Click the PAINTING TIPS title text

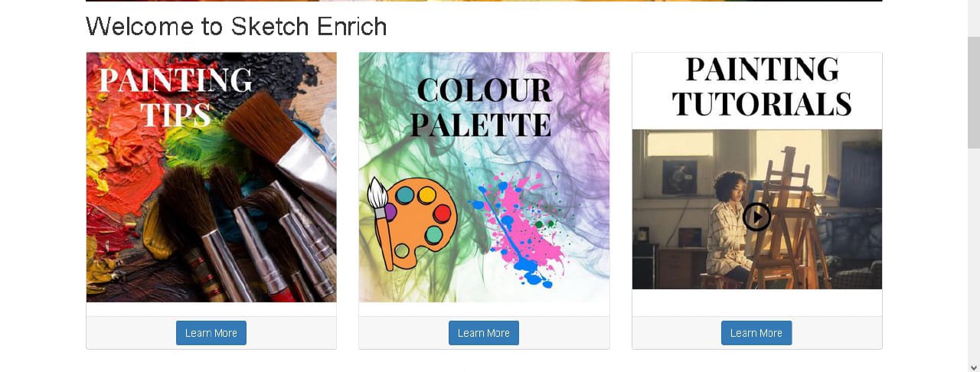click(176, 97)
